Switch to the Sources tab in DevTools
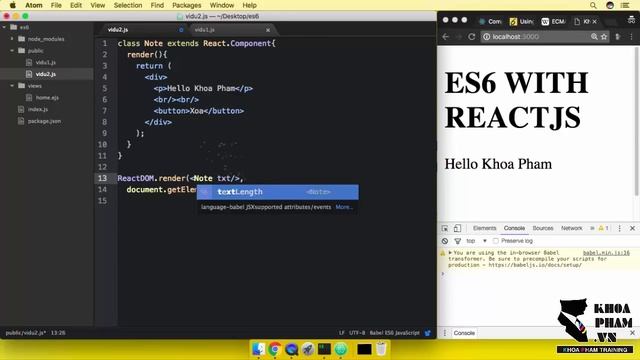Image resolution: width=640 pixels, height=360 pixels. [x=543, y=228]
